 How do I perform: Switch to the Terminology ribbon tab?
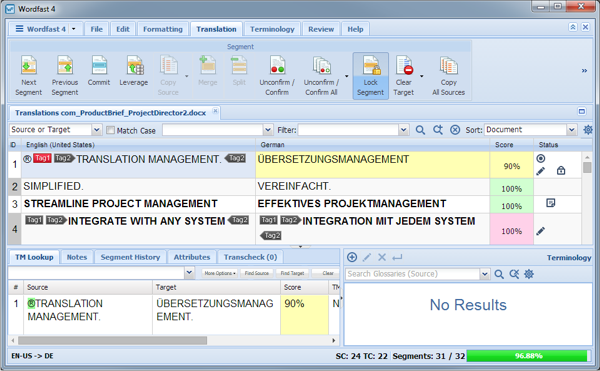pyautogui.click(x=272, y=29)
